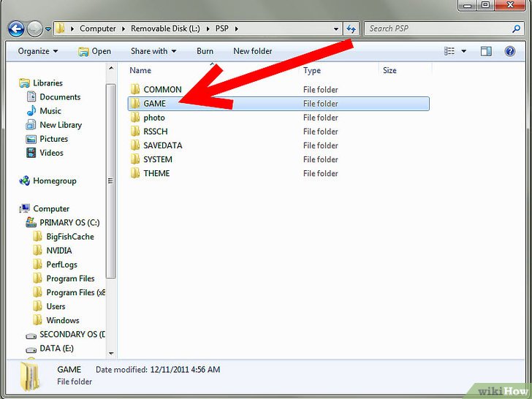The width and height of the screenshot is (532, 399).
Task: Click the SAVEDATA folder name
Action: point(163,145)
